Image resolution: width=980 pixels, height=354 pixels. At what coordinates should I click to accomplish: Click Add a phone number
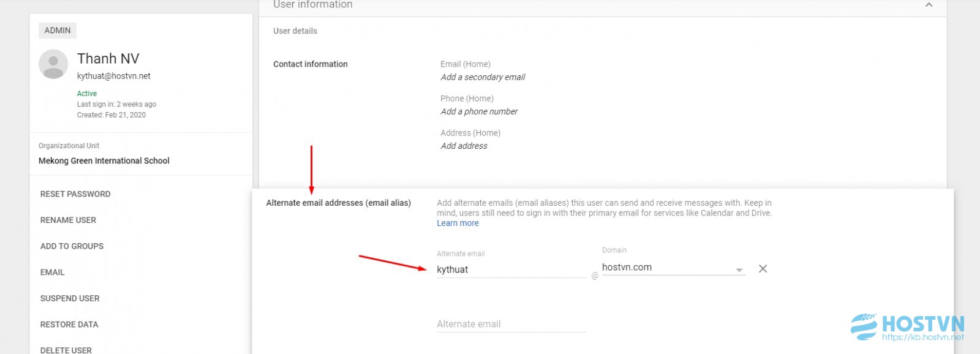point(479,111)
